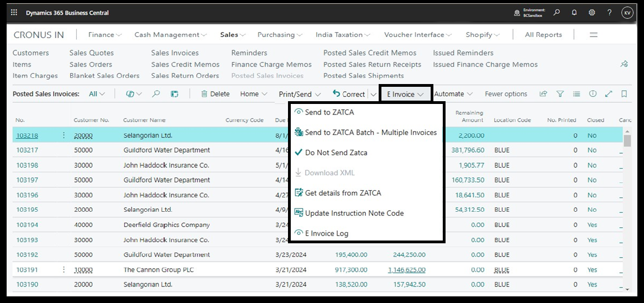The width and height of the screenshot is (644, 303).
Task: Go to Customers
Action: coord(31,53)
